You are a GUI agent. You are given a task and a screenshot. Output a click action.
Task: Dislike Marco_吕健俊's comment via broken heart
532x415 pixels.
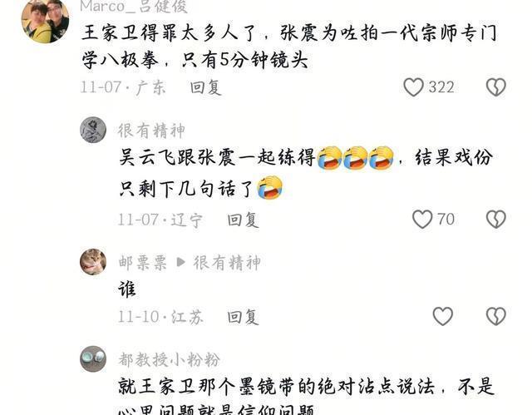tap(496, 86)
